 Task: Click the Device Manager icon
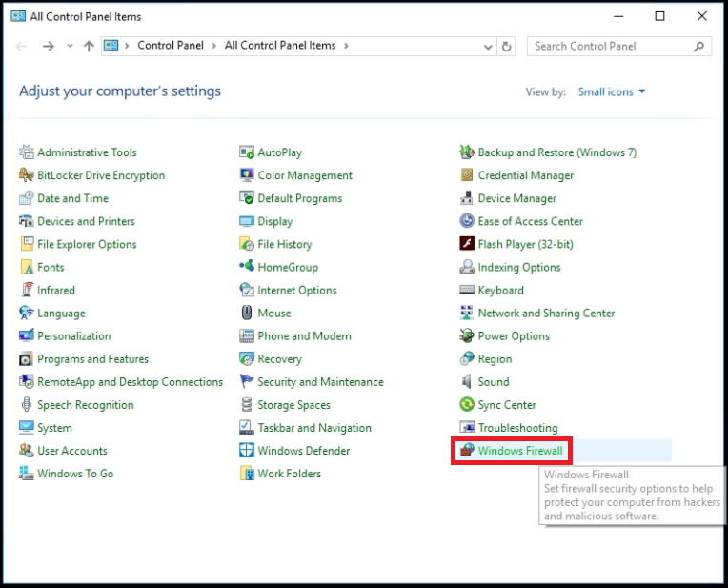coord(467,198)
